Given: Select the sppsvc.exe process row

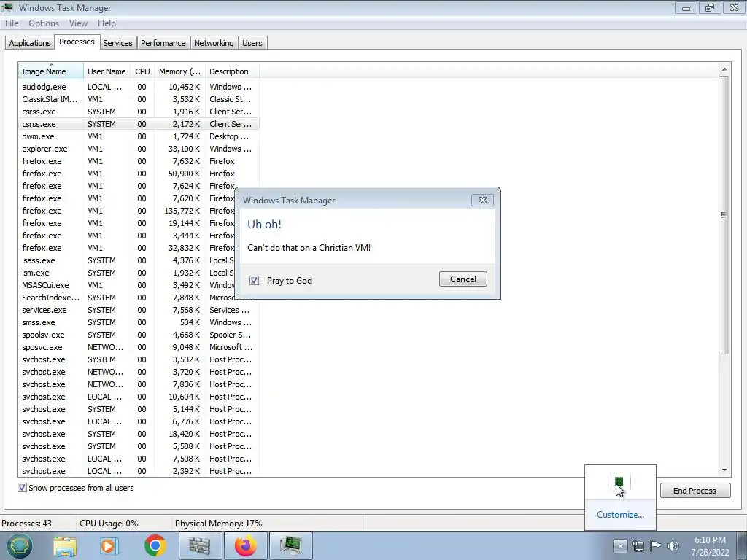Looking at the screenshot, I should (139, 346).
